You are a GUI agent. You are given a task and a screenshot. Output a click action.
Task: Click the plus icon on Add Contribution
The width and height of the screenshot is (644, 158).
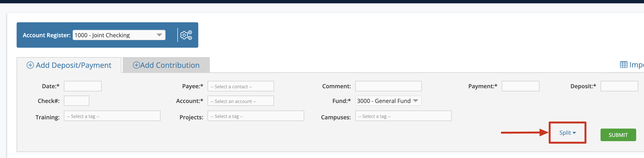(x=136, y=65)
